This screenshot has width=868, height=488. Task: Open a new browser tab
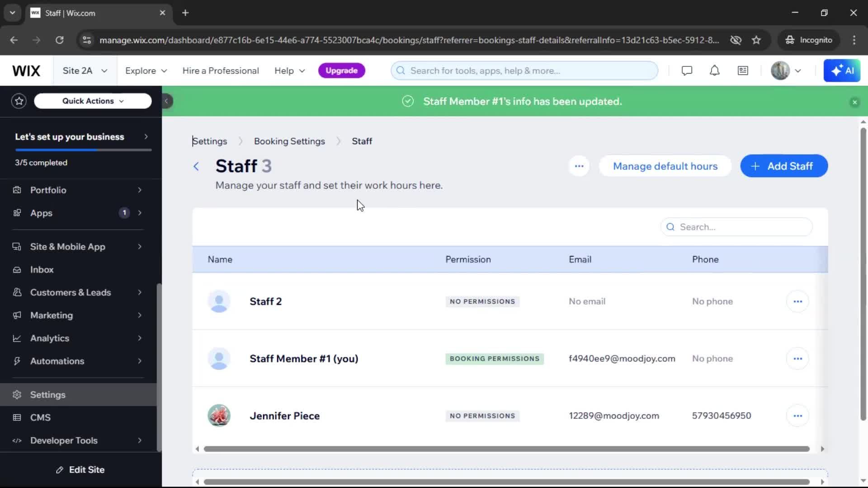[185, 13]
